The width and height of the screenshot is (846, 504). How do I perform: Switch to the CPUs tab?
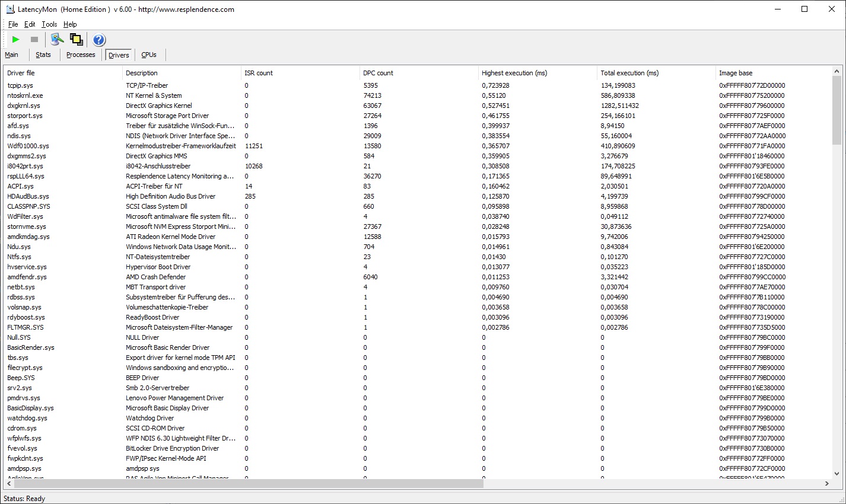[149, 55]
